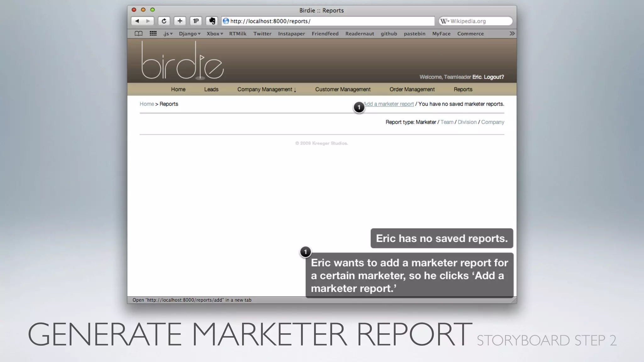Screen dimensions: 644x362
Task: Open the Commerce bookmark
Action: (x=470, y=34)
